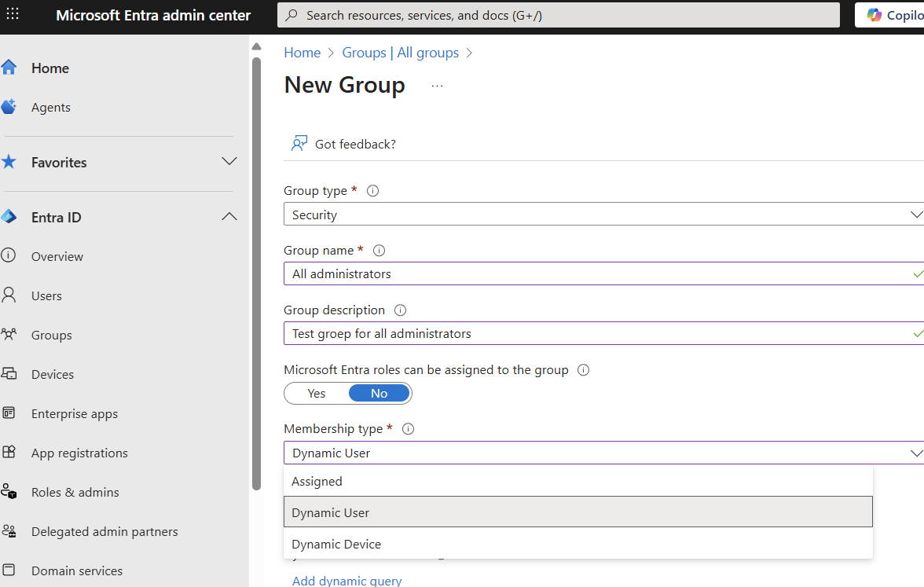
Task: Expand the Group type Security dropdown
Action: 602,215
